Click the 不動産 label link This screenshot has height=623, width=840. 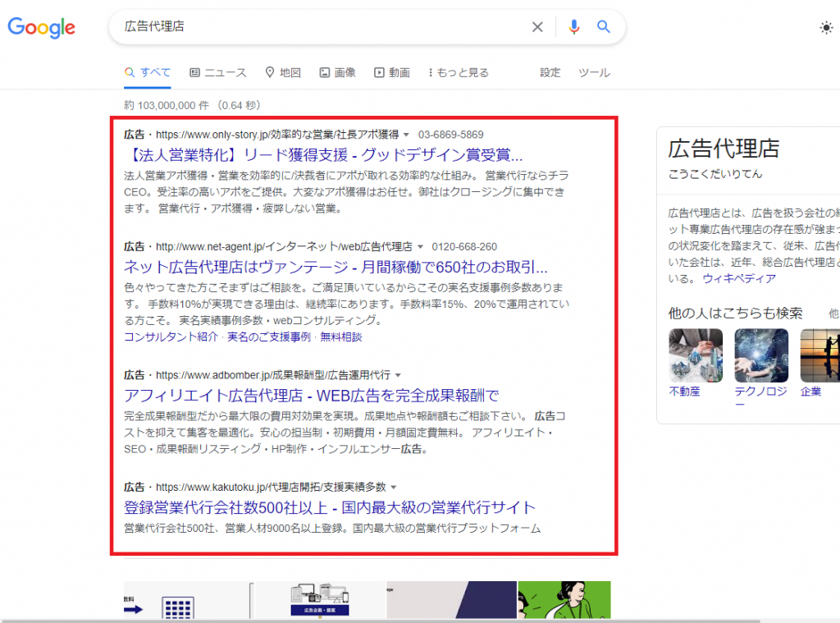tap(684, 392)
